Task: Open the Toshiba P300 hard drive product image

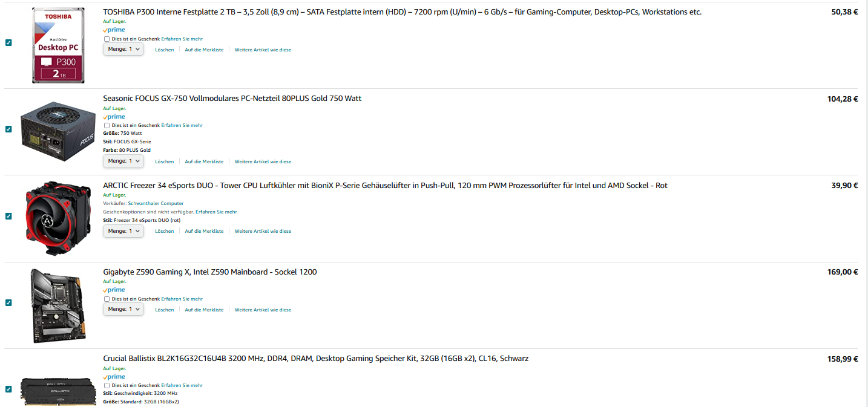Action: 59,45
